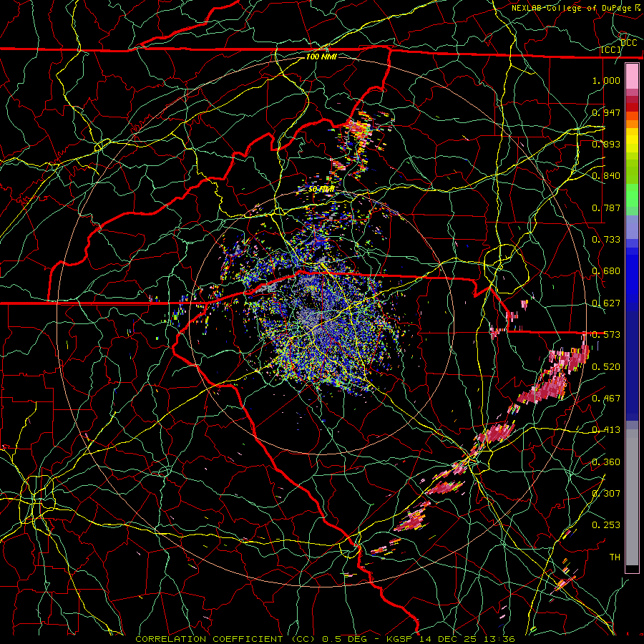
Task: Select the 0.947 scale value
Action: click(x=606, y=112)
